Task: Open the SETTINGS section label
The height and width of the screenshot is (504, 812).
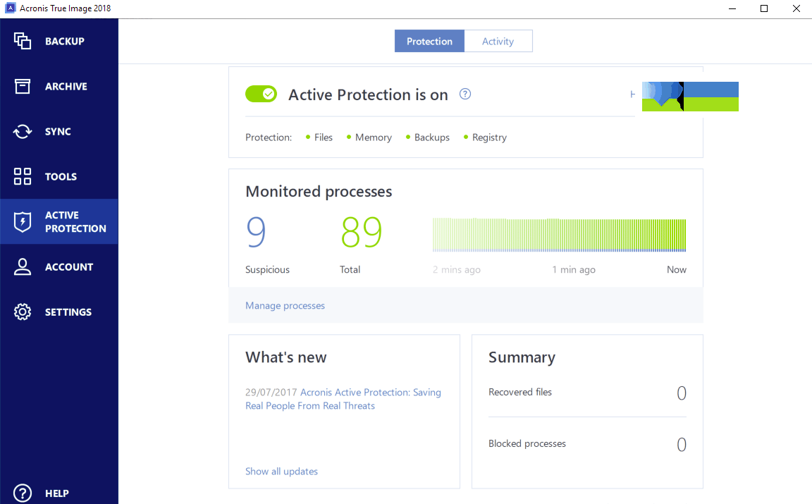Action: coord(68,312)
